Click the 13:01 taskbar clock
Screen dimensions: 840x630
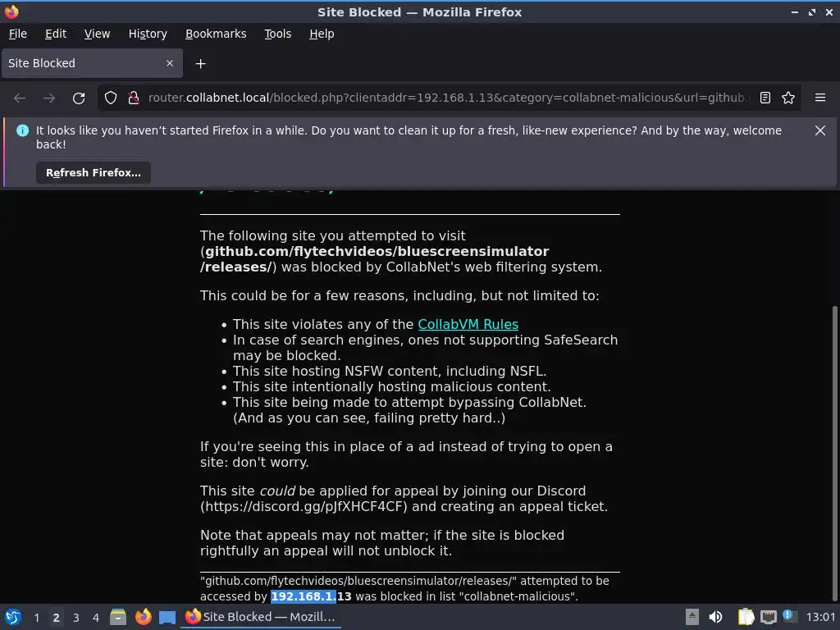point(820,618)
